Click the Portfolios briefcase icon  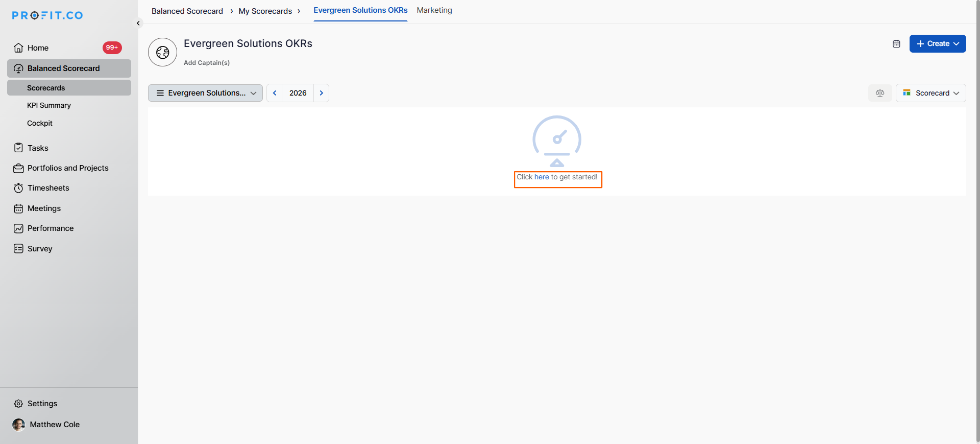click(x=18, y=168)
